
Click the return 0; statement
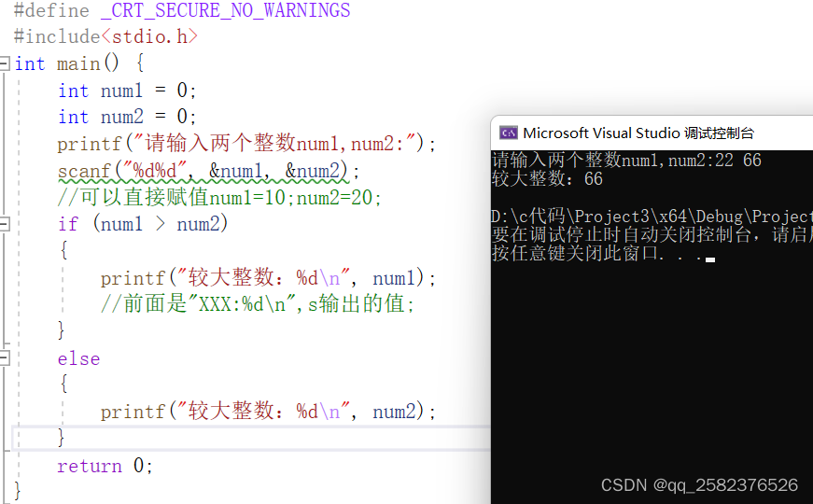click(x=105, y=466)
